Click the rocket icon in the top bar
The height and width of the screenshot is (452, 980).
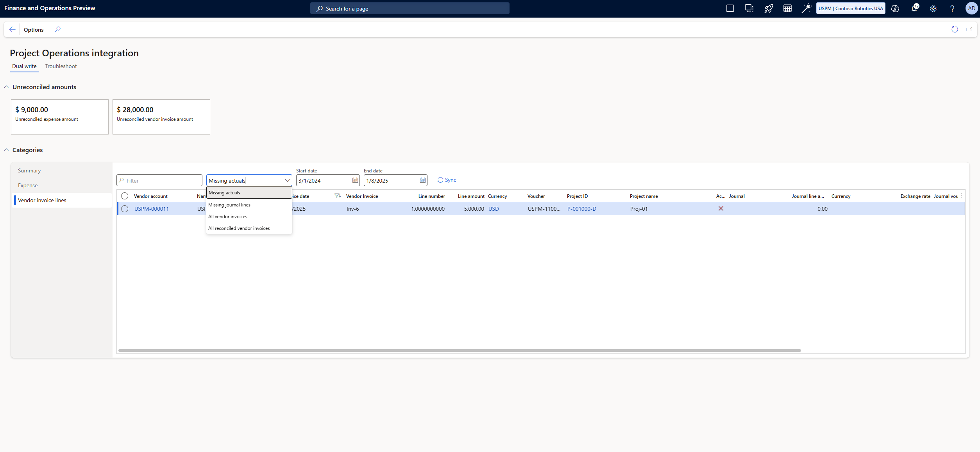768,8
